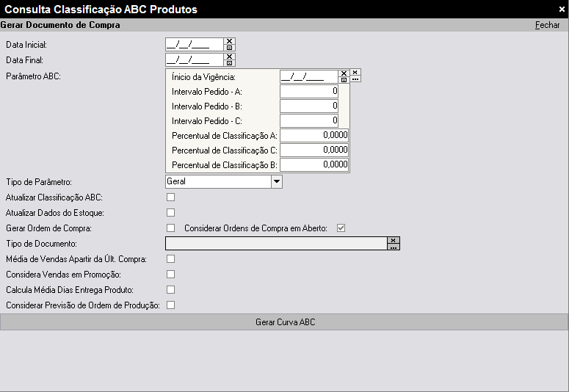Open the Parâmetro ABC lookup (ellipsis)
569x392 pixels.
(x=355, y=79)
